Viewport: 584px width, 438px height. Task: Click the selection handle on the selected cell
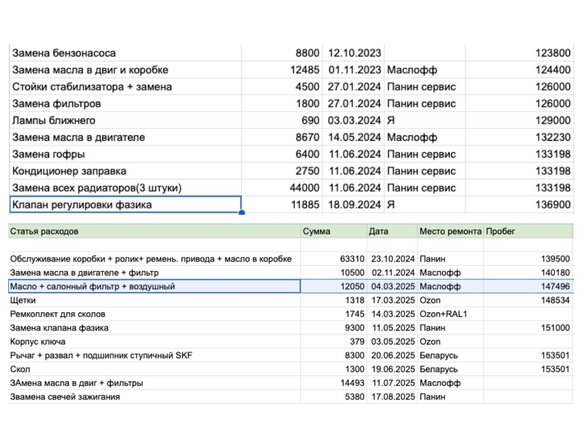tap(241, 212)
